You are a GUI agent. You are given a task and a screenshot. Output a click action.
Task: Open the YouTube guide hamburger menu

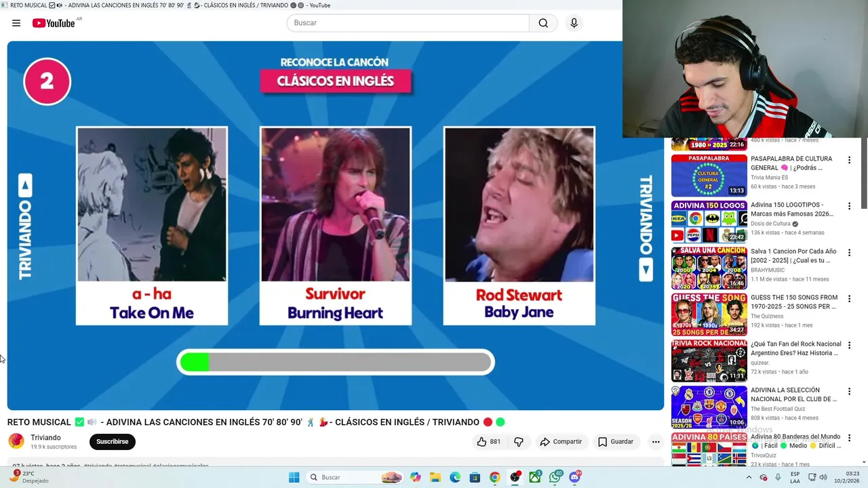[x=16, y=23]
